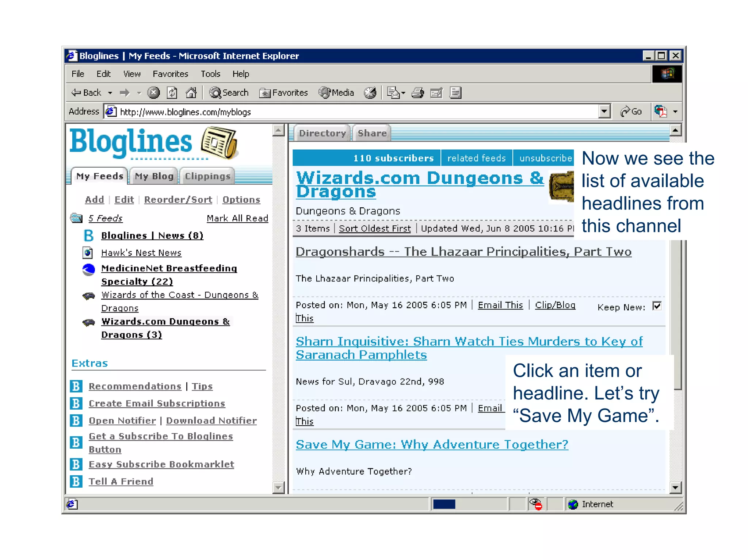Open the Back button history dropdown

point(110,93)
